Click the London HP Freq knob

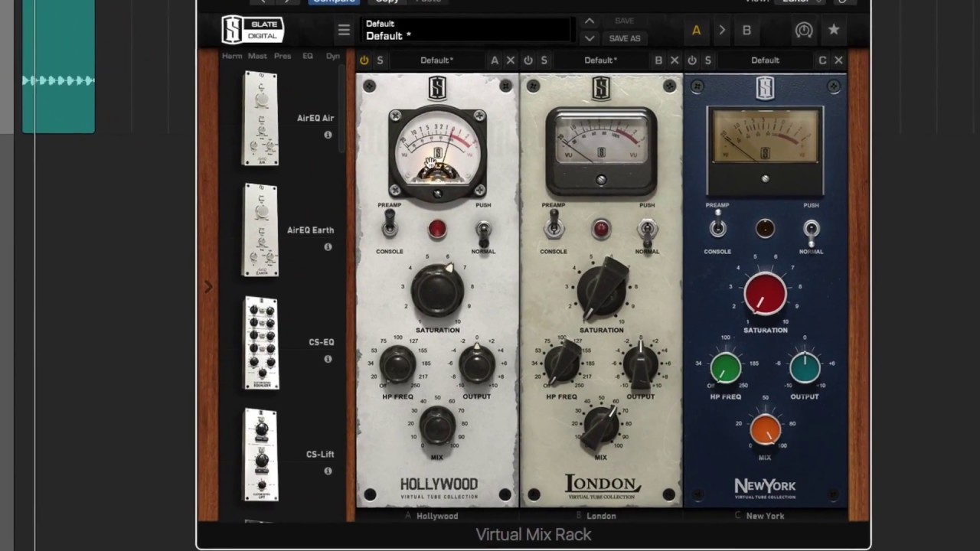pos(562,363)
